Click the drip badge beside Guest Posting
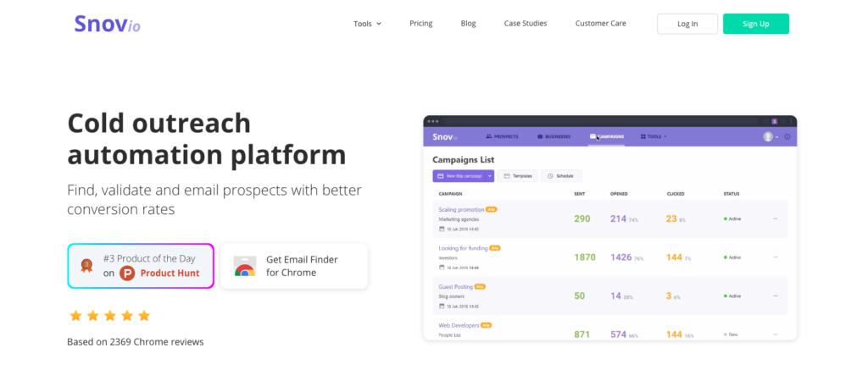Screen dimensions: 868x370 click(480, 287)
